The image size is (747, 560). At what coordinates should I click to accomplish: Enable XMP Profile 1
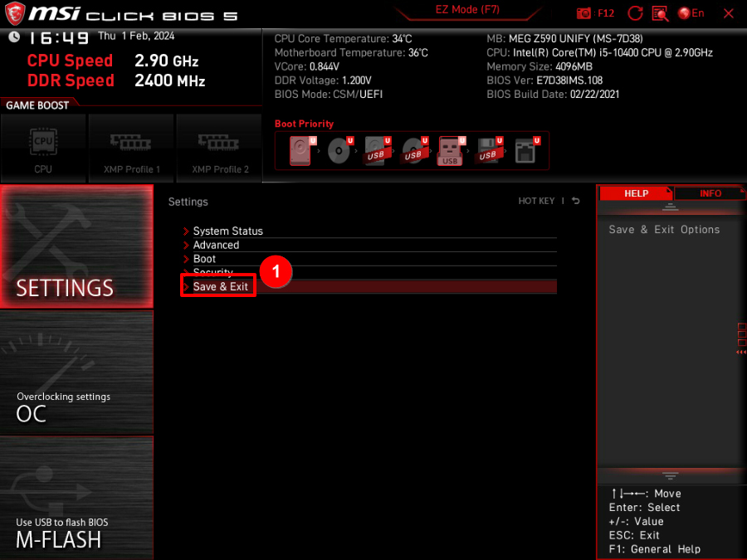tap(131, 149)
